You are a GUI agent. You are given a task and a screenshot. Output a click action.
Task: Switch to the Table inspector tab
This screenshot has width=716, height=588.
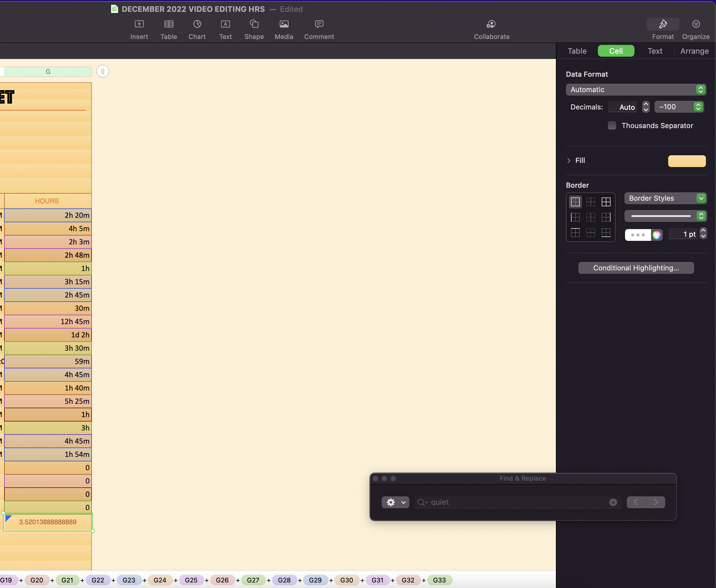click(577, 51)
